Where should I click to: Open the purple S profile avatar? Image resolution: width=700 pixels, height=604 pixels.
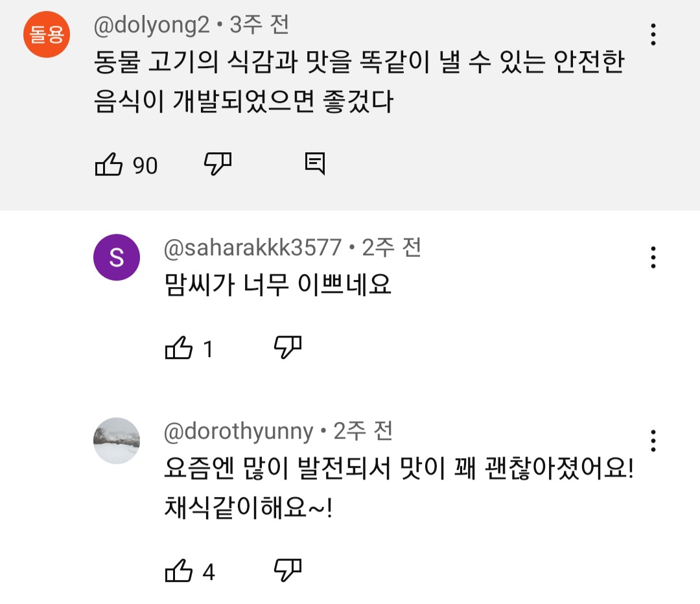(117, 257)
